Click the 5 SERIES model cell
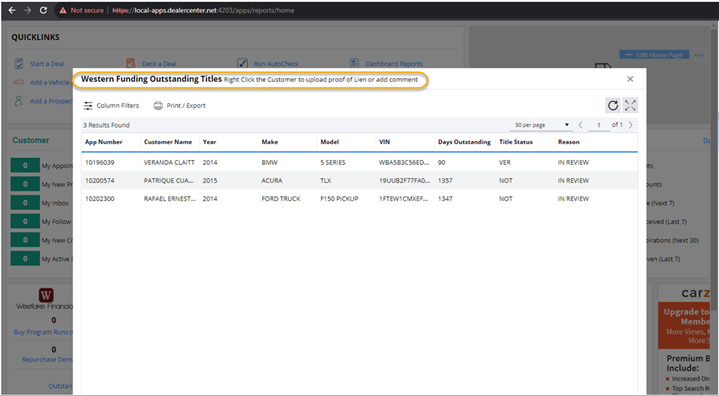 coord(333,162)
